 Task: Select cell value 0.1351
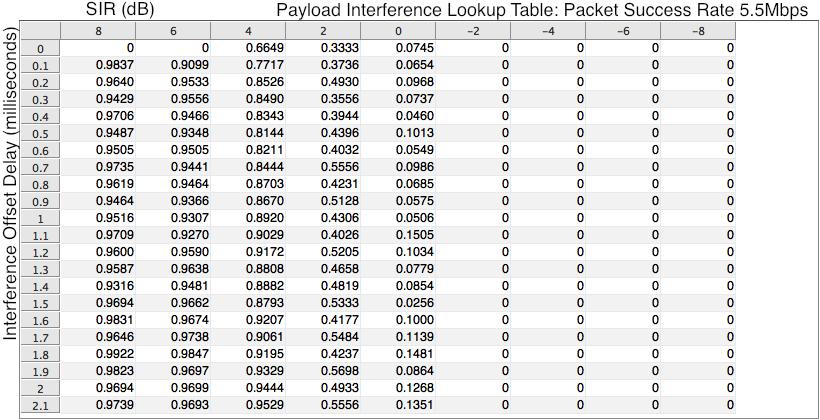point(398,405)
